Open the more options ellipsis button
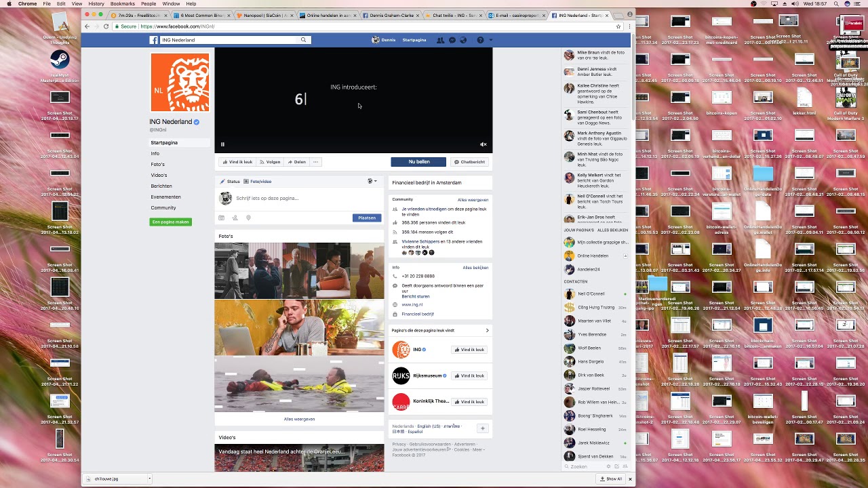 pyautogui.click(x=315, y=162)
